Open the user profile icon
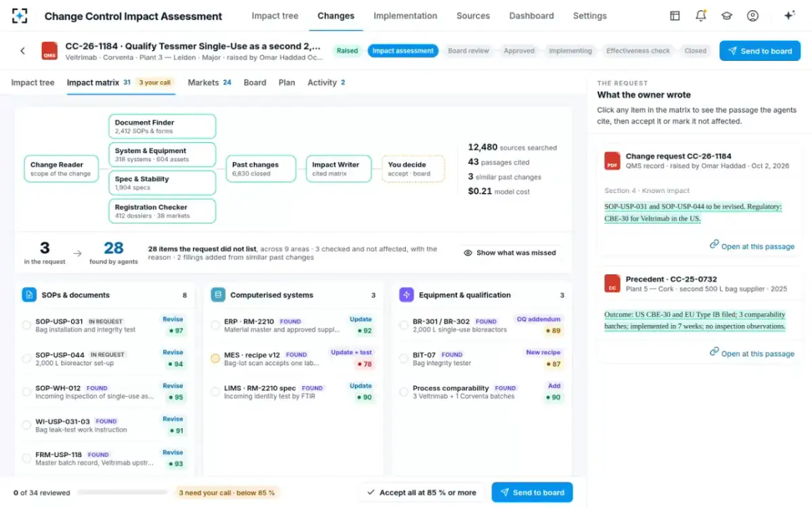 click(x=752, y=16)
